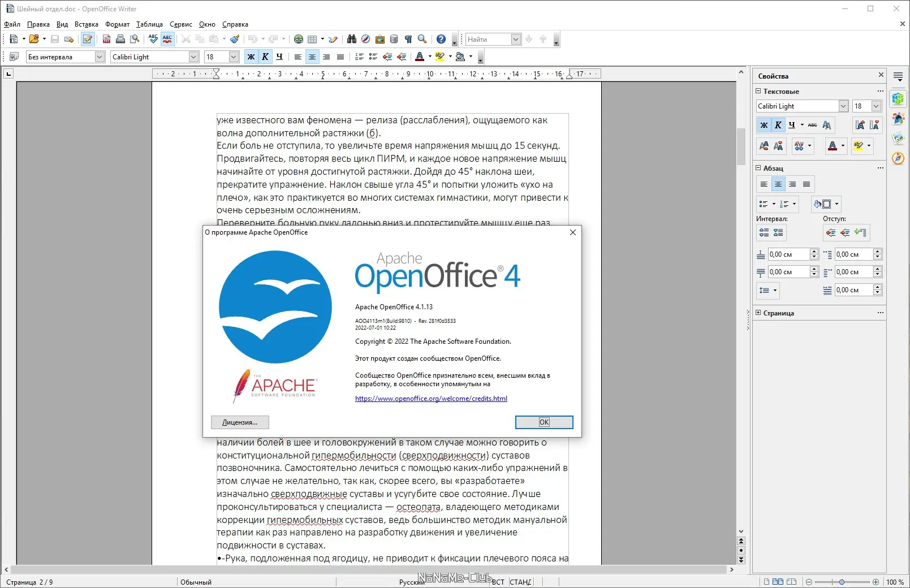The height and width of the screenshot is (588, 910).
Task: Click the Лицензия... button
Action: pyautogui.click(x=240, y=422)
